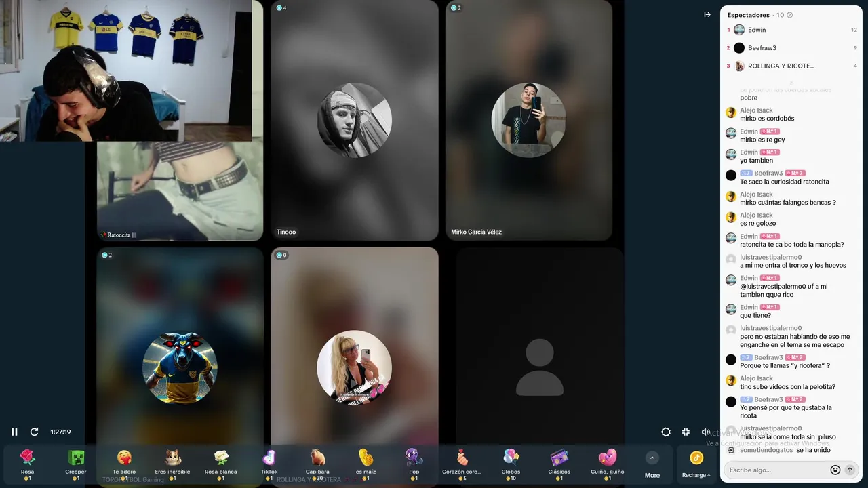Pause the live stream

click(x=14, y=432)
